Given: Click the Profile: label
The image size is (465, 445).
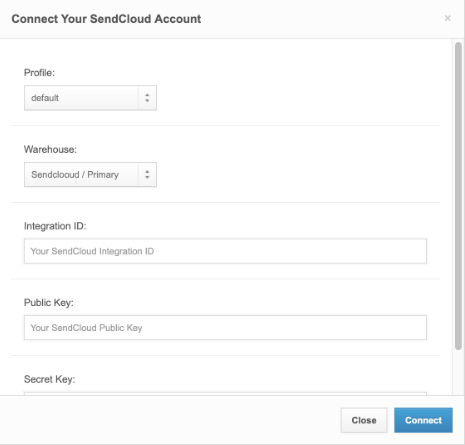Looking at the screenshot, I should point(39,73).
